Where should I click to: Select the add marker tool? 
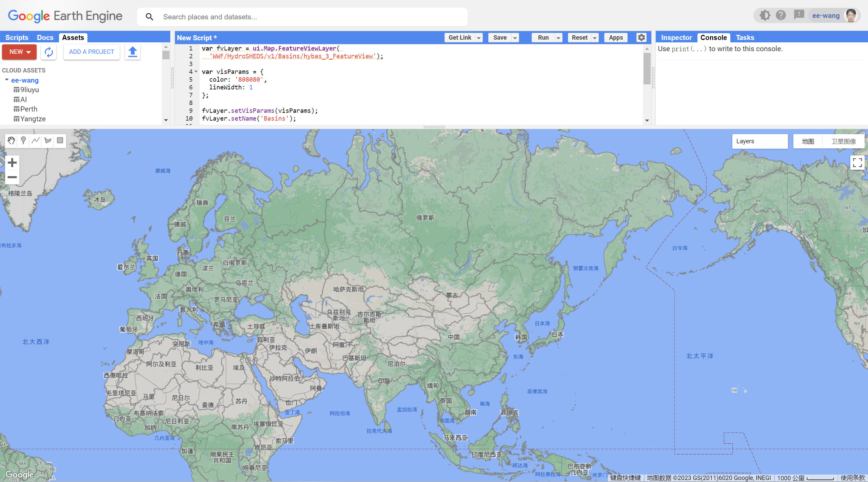click(x=23, y=141)
